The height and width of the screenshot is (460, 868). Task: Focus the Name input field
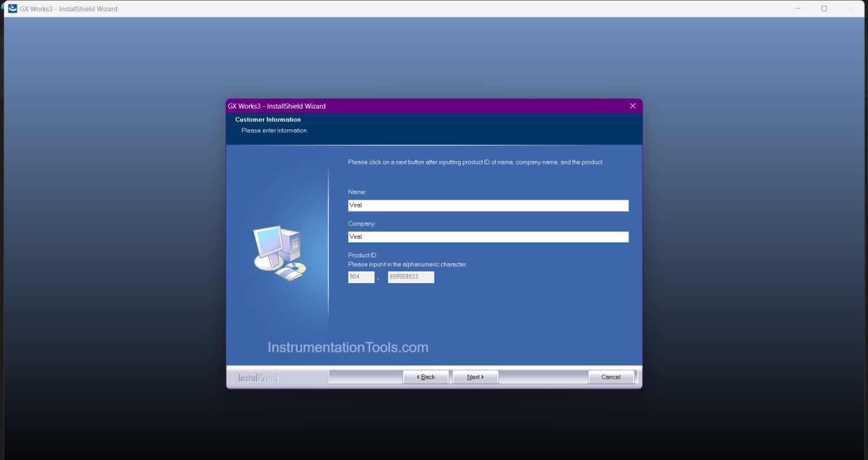click(x=488, y=206)
